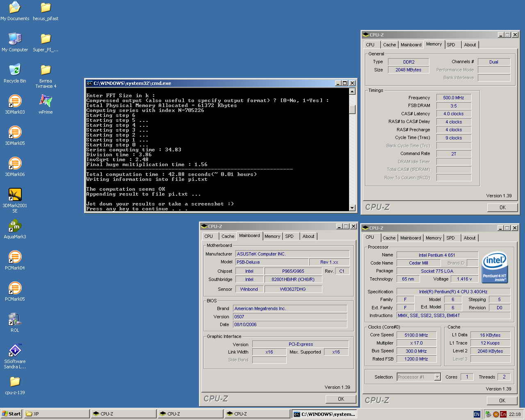Click the cmd scrollbar down arrow

coord(352,208)
